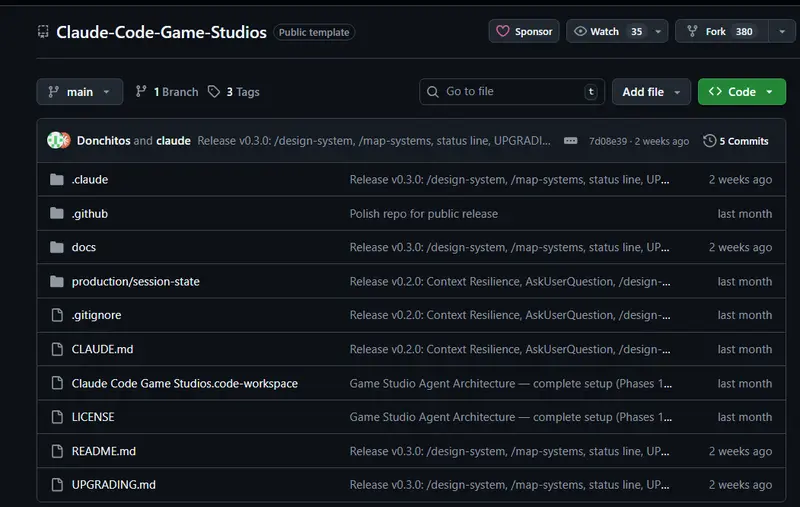Click the code brackets icon on Code button

tap(715, 91)
